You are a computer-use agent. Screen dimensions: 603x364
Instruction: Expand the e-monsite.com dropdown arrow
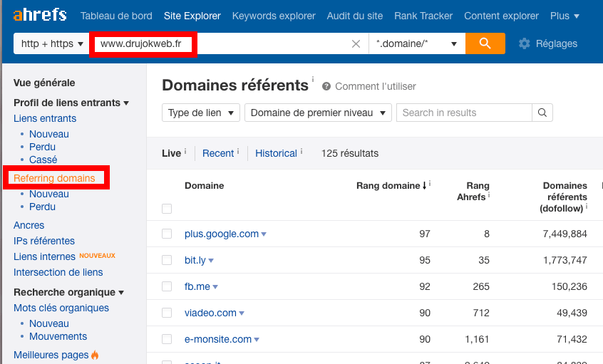point(257,339)
